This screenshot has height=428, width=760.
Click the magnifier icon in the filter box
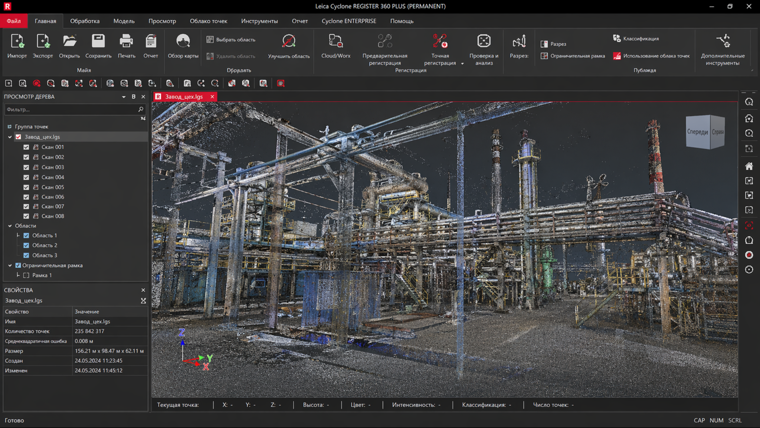coord(141,110)
